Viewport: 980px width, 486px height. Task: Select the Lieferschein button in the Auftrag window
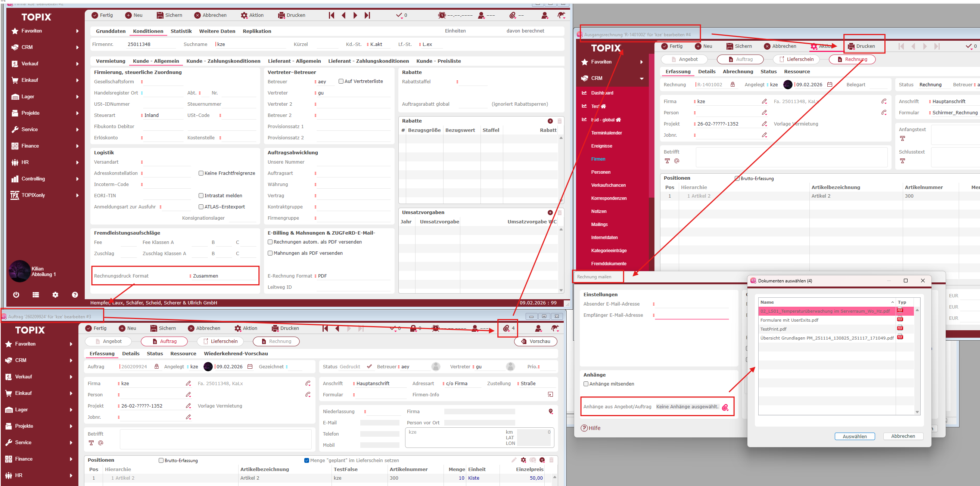[221, 341]
